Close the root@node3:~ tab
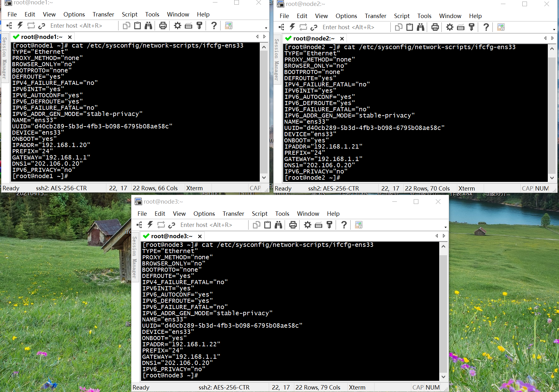Screen dimensions: 559x392 click(x=200, y=236)
